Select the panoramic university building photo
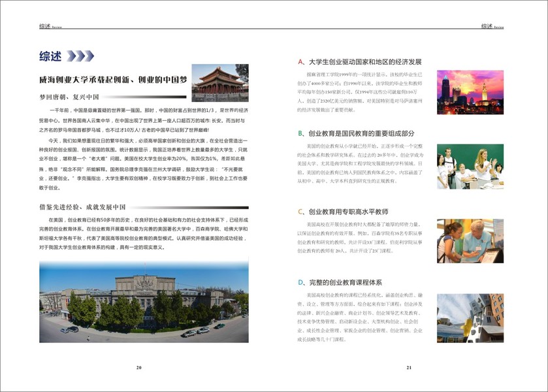 coord(144,301)
